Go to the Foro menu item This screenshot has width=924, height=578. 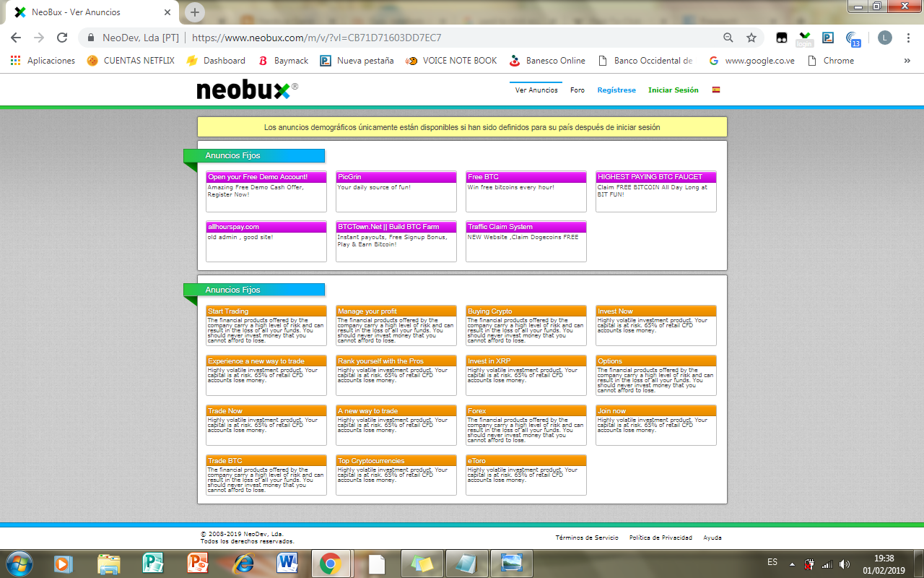[577, 90]
